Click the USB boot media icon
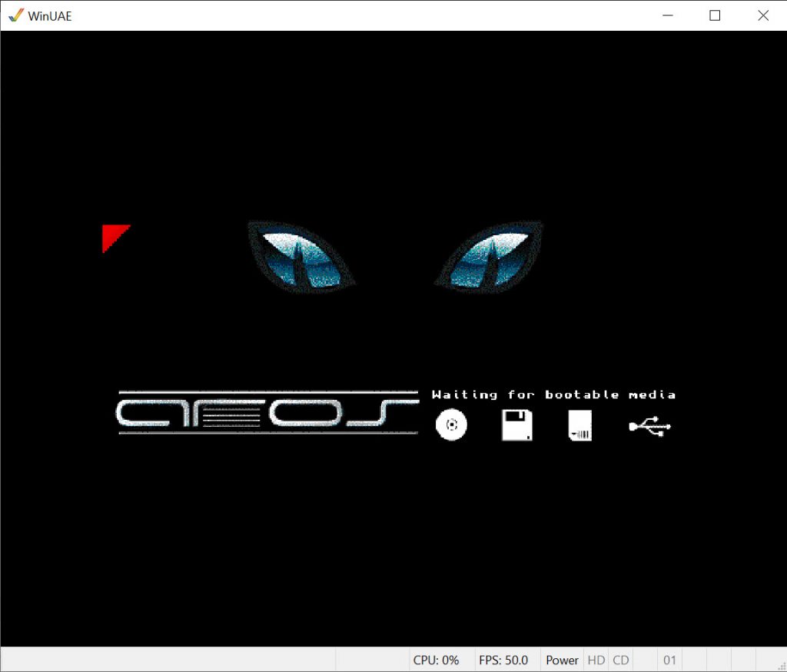The width and height of the screenshot is (787, 672). point(649,427)
